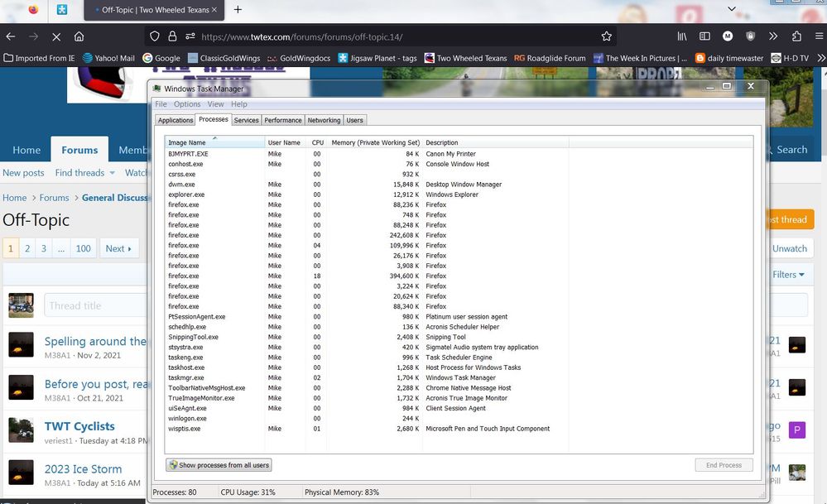Open The Week In Pictures bookmark
The height and width of the screenshot is (504, 827).
640,58
